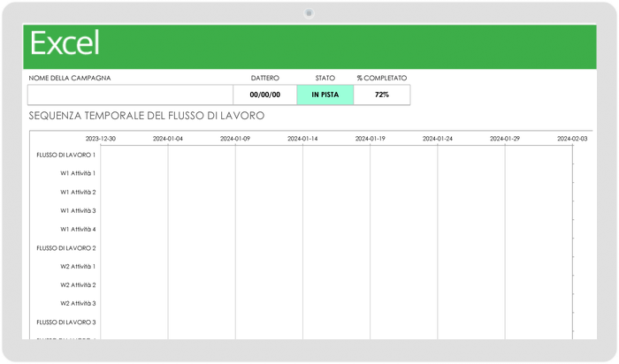Click the 72% completion cell
Screen dimensions: 619x364
coord(381,95)
